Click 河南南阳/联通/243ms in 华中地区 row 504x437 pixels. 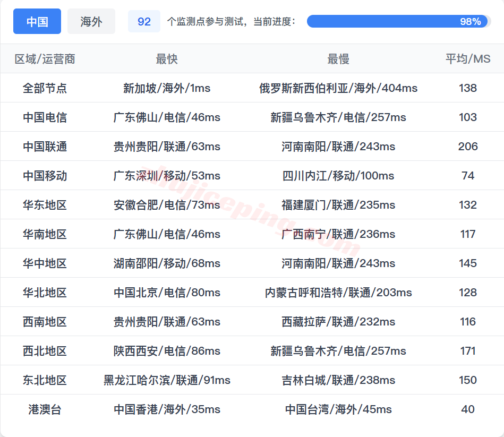click(338, 263)
